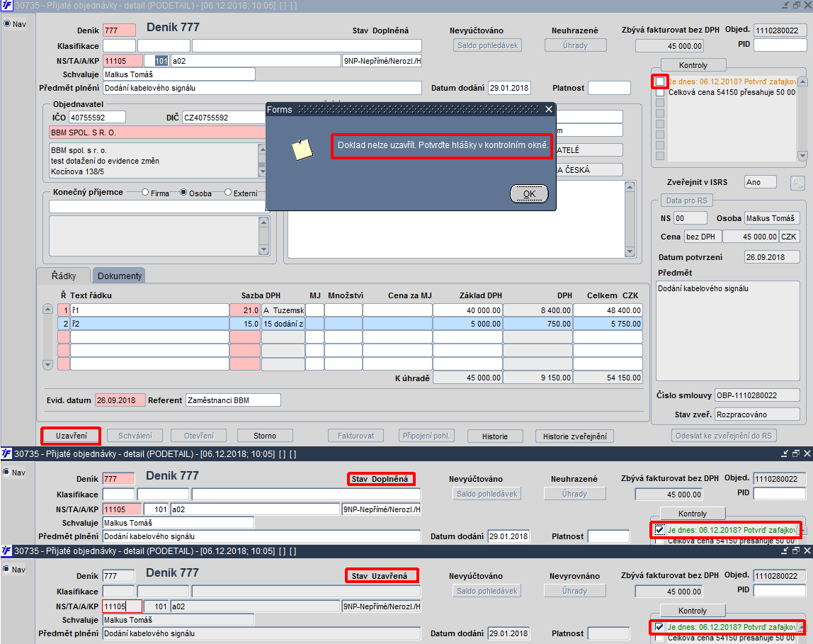Switch to the Řádky tab
The image size is (813, 644).
point(64,276)
